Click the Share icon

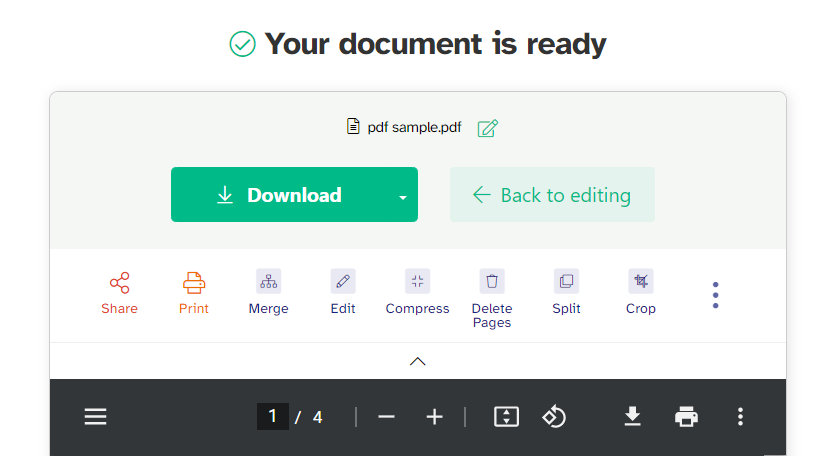(119, 282)
